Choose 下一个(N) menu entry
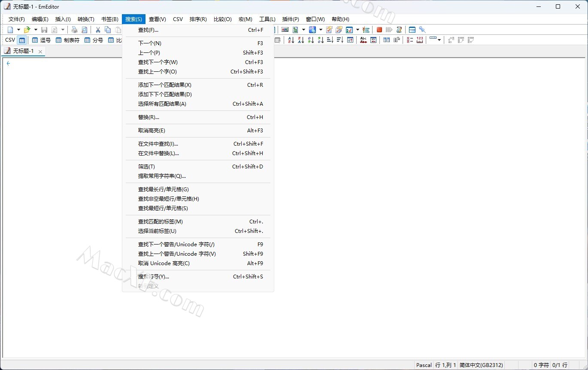 point(198,43)
